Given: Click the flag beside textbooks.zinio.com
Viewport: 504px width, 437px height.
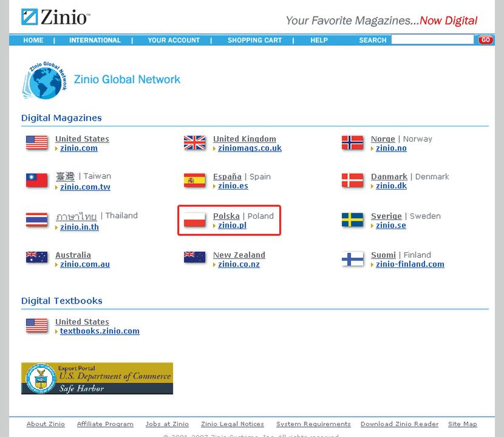Looking at the screenshot, I should [36, 326].
